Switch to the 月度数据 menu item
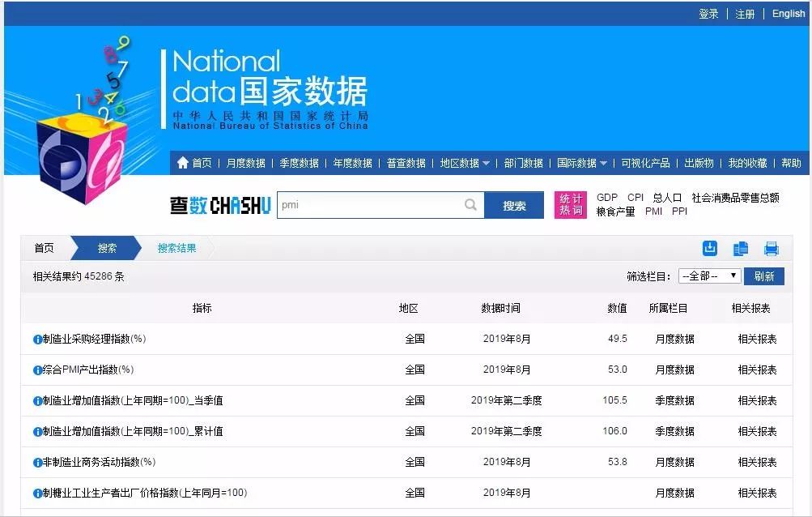The height and width of the screenshot is (517, 812). click(246, 161)
